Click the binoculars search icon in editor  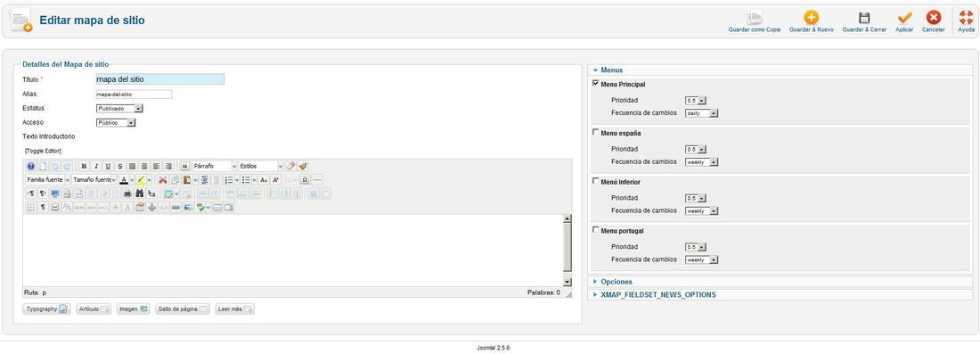[x=139, y=193]
